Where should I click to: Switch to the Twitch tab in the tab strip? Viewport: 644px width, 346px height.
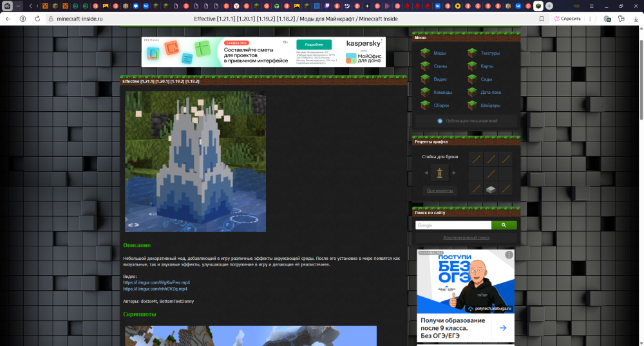pyautogui.click(x=327, y=6)
